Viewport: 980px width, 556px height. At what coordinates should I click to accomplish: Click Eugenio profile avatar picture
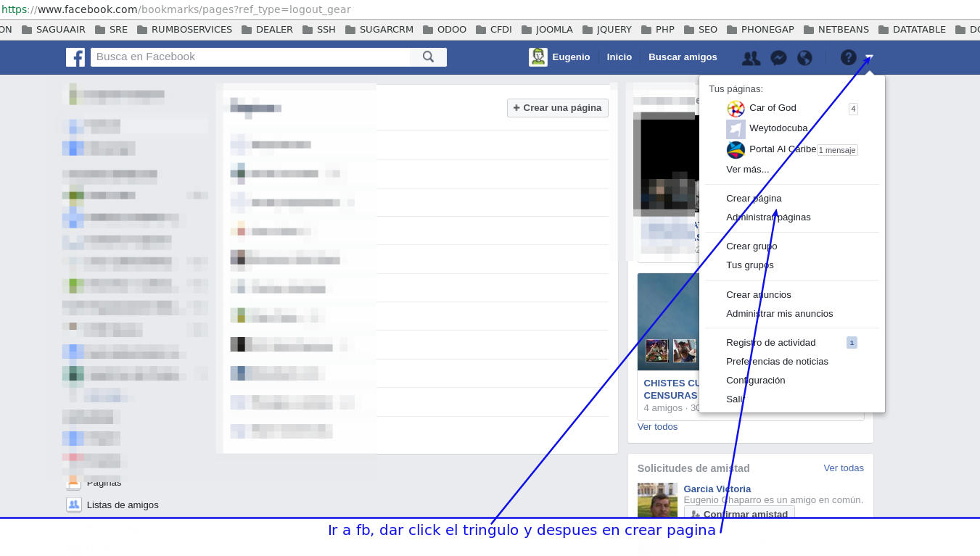click(538, 57)
